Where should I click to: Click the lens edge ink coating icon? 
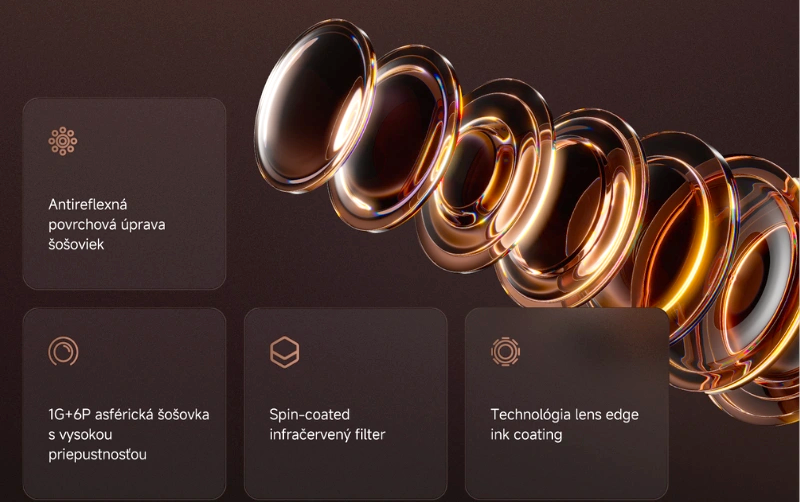point(505,351)
